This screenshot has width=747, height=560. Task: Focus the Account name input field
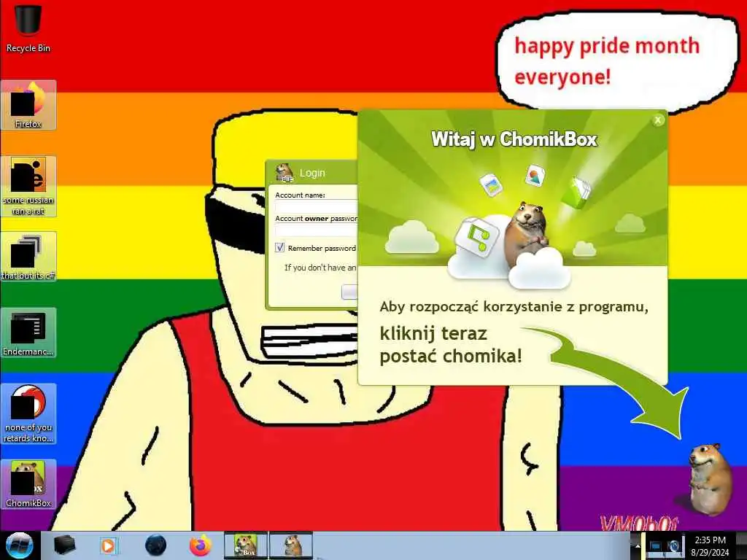[317, 206]
